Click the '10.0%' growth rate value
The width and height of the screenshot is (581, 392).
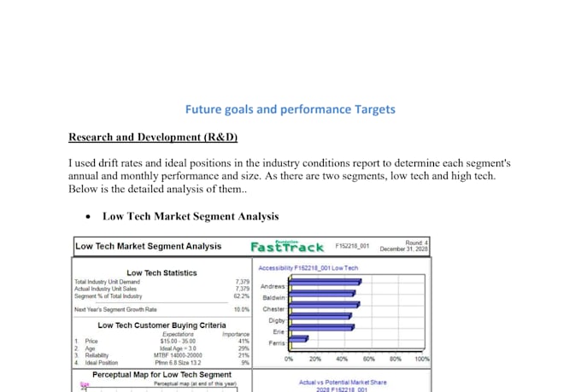tap(242, 310)
